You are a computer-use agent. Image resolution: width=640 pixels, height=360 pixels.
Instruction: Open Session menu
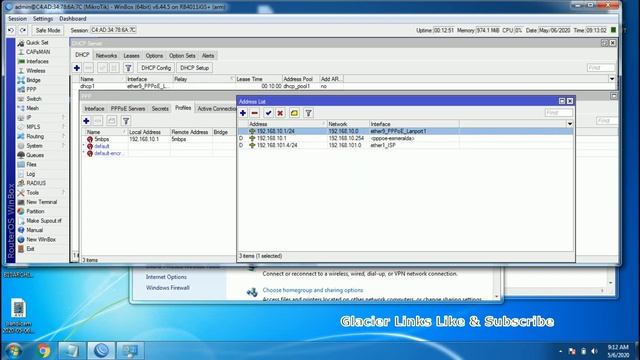coord(18,19)
